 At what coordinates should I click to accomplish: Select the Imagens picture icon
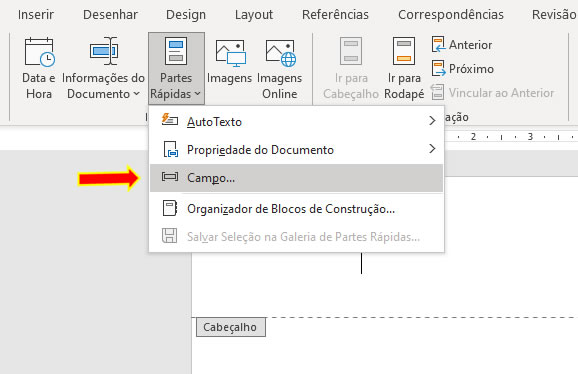coord(231,53)
